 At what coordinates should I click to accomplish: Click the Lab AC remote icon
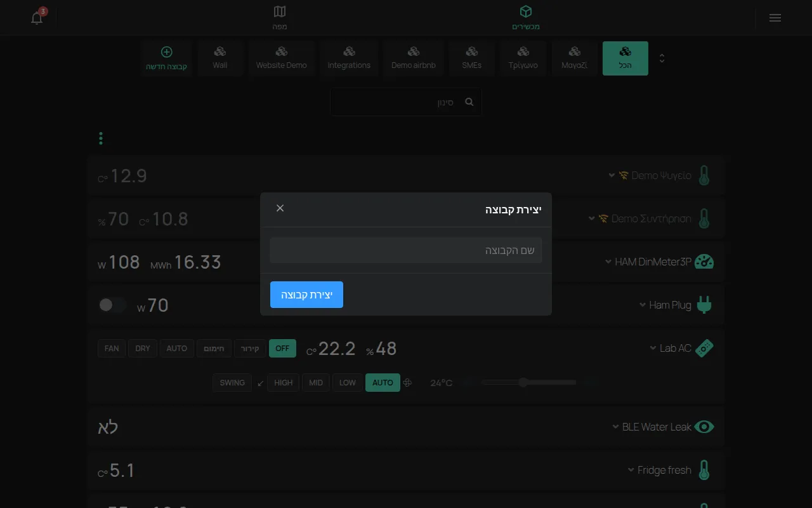pos(704,348)
